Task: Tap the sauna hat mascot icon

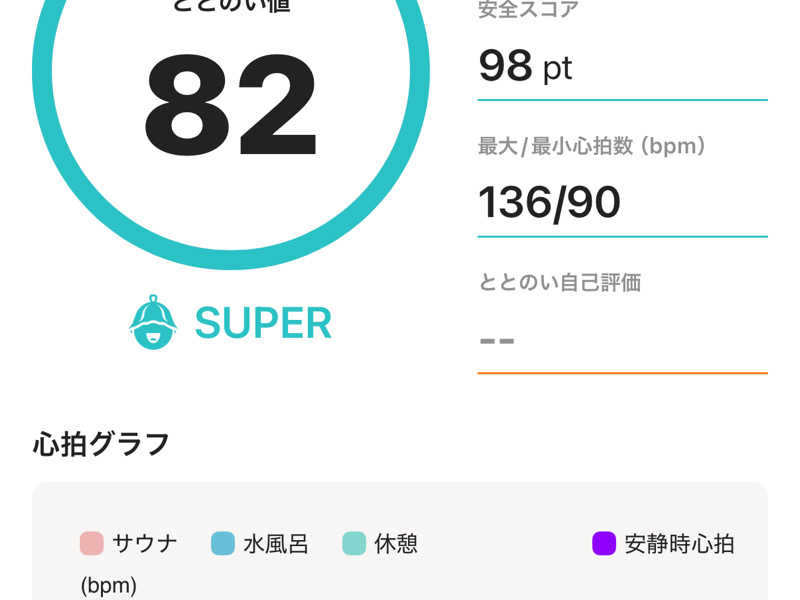Action: [x=153, y=322]
